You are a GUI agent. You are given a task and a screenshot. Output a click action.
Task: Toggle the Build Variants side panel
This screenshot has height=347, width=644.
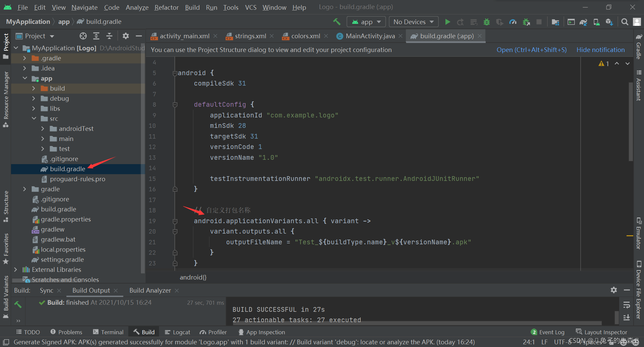click(6, 297)
